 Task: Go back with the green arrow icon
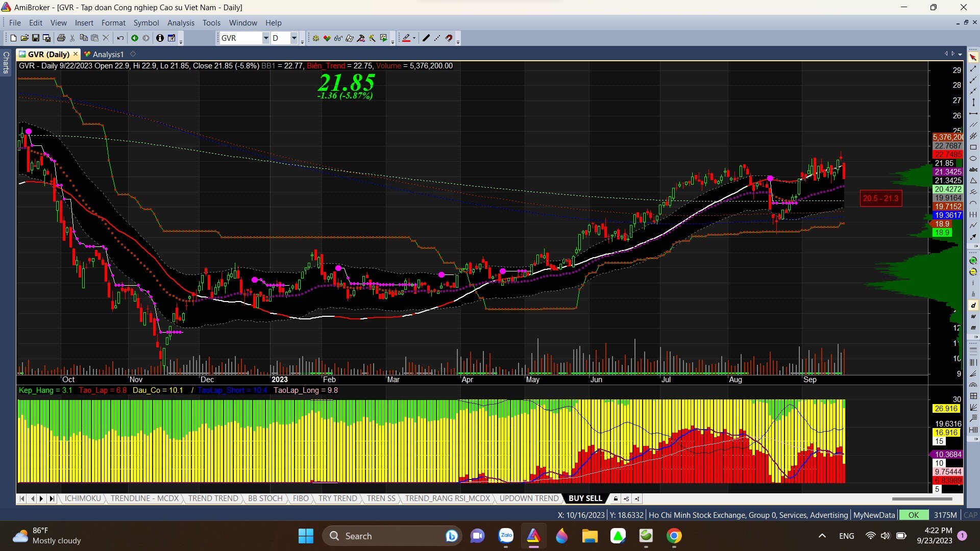(x=135, y=38)
